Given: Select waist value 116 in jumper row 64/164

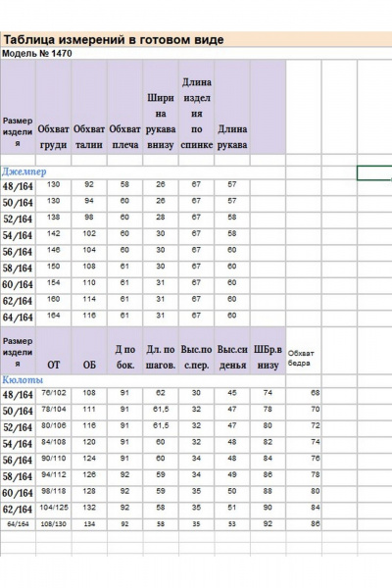Looking at the screenshot, I should [89, 318].
